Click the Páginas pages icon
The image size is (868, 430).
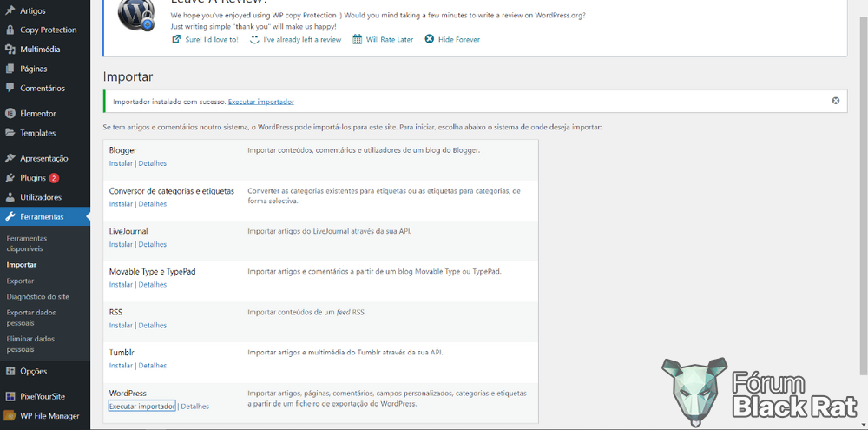(x=10, y=69)
